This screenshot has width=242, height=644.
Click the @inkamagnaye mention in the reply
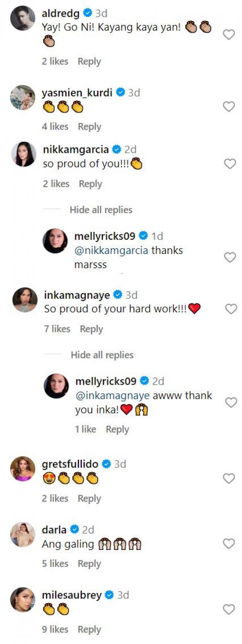click(x=113, y=396)
